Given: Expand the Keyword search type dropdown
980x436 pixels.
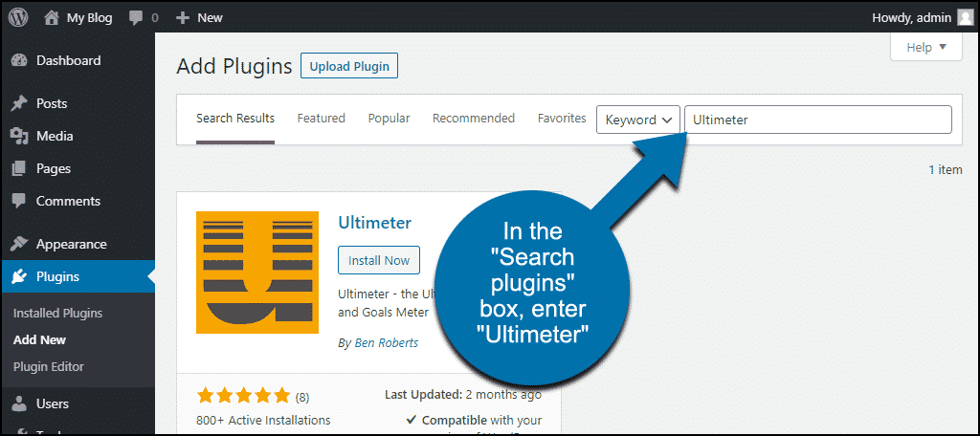Looking at the screenshot, I should click(x=638, y=120).
